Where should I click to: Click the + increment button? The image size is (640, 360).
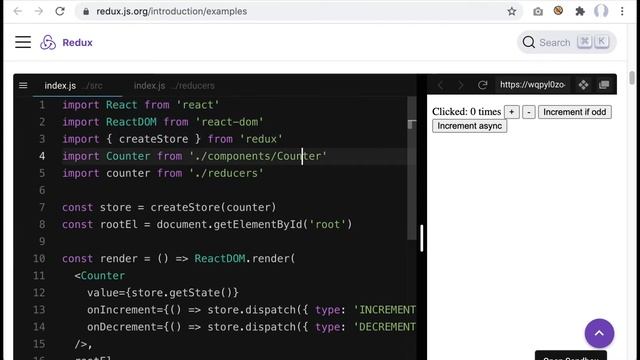tap(511, 112)
